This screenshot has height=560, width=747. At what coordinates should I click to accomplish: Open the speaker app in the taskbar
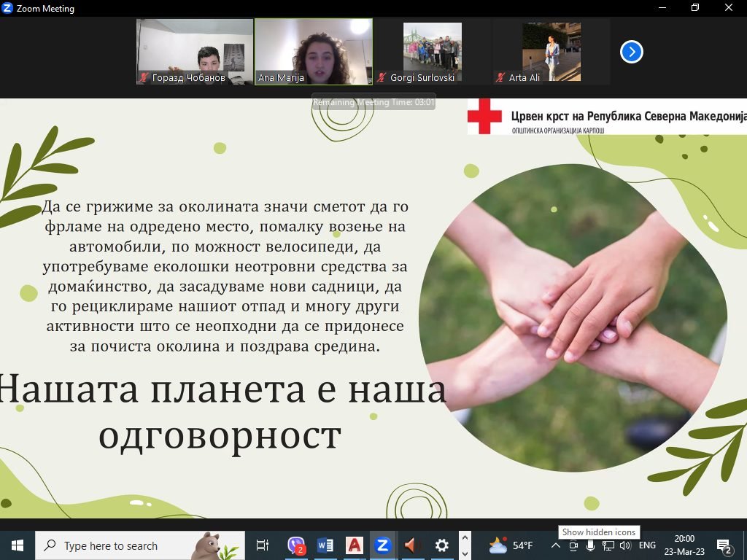(412, 545)
